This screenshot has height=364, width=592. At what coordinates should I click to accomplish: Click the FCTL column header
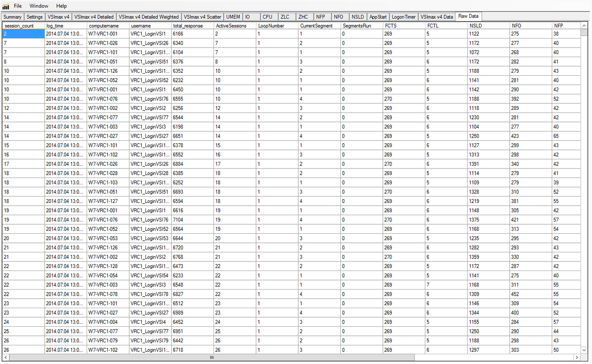coord(446,26)
